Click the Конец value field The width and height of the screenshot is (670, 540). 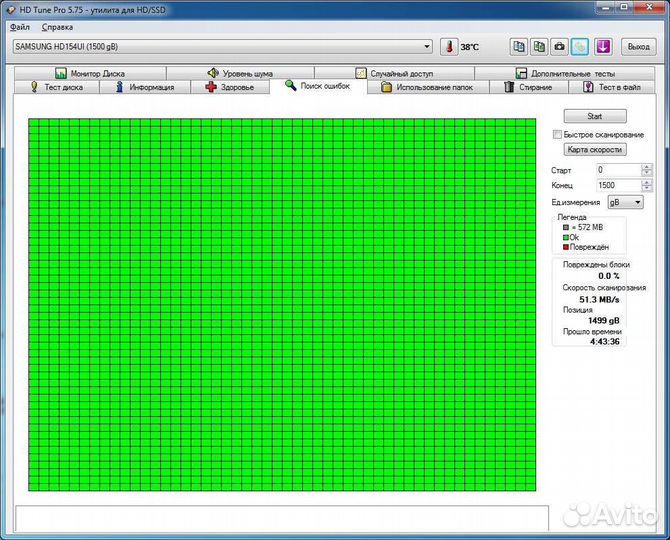click(x=619, y=185)
